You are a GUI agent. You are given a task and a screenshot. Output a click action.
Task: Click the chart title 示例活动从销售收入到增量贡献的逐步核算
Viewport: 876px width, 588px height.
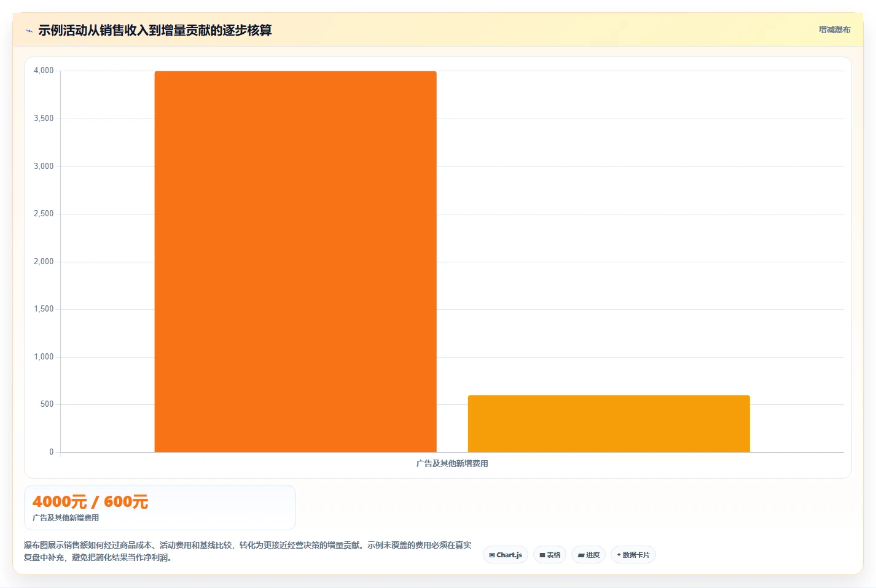click(155, 30)
